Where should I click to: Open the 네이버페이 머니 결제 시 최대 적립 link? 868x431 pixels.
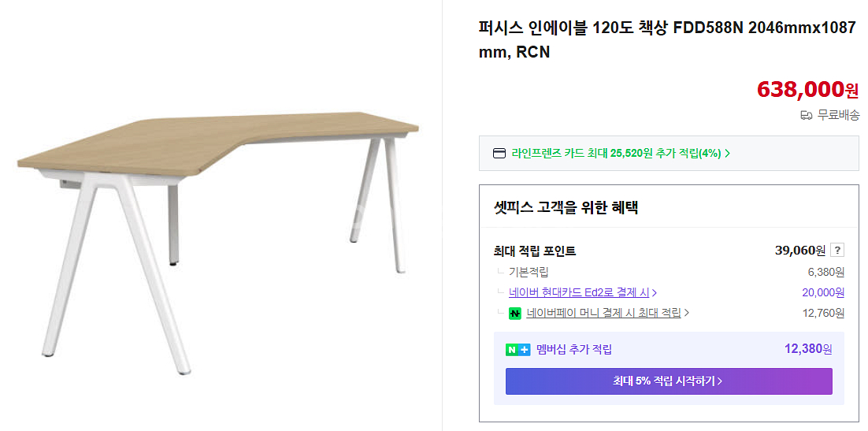pyautogui.click(x=603, y=313)
